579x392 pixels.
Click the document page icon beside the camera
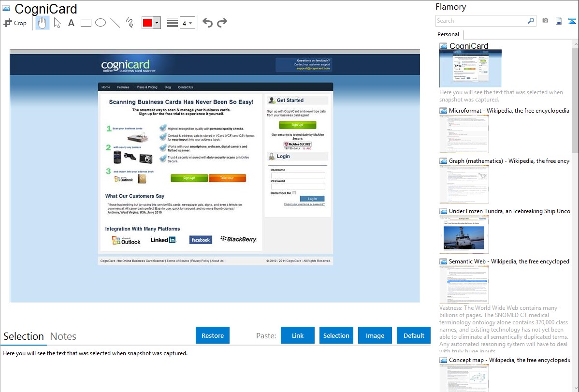[x=559, y=21]
